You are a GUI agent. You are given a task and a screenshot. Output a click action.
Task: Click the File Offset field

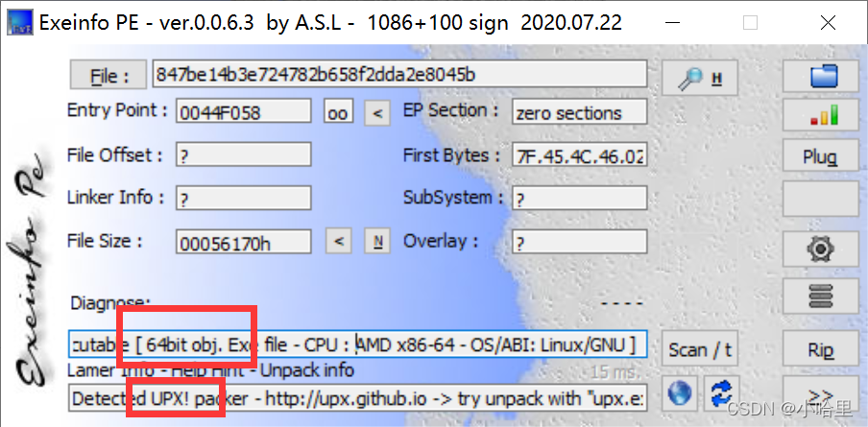click(x=244, y=154)
